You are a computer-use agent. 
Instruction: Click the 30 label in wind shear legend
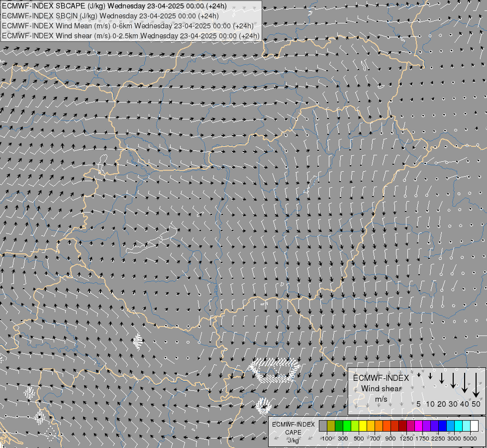tap(453, 404)
